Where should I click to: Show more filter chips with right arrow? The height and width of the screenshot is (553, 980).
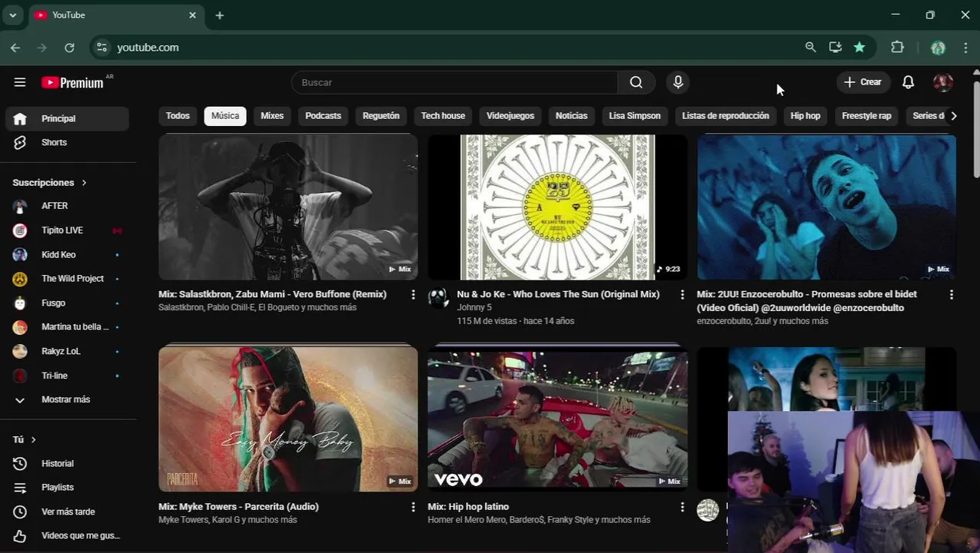[x=953, y=116]
